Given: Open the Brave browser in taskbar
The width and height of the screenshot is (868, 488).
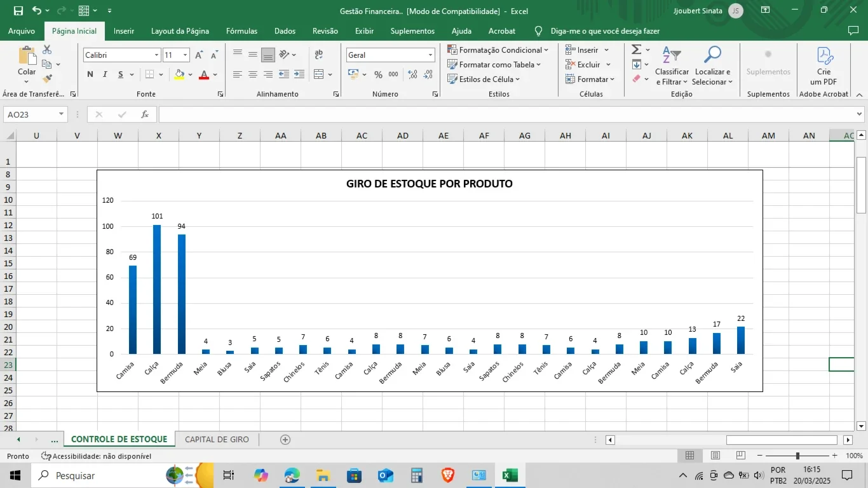Looking at the screenshot, I should [x=448, y=475].
